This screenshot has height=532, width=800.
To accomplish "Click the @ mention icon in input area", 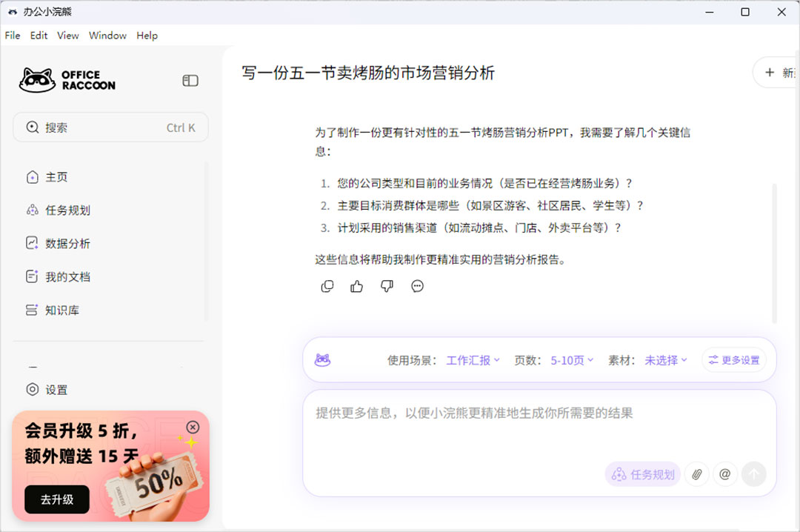I will pyautogui.click(x=724, y=474).
